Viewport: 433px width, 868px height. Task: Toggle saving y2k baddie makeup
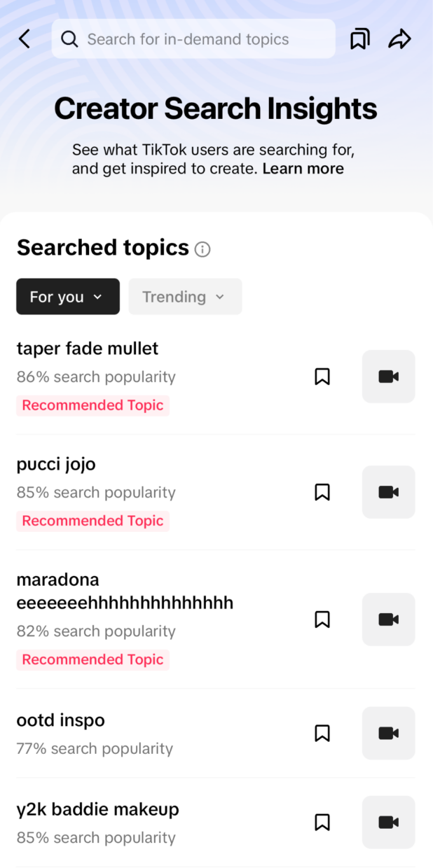pyautogui.click(x=322, y=822)
